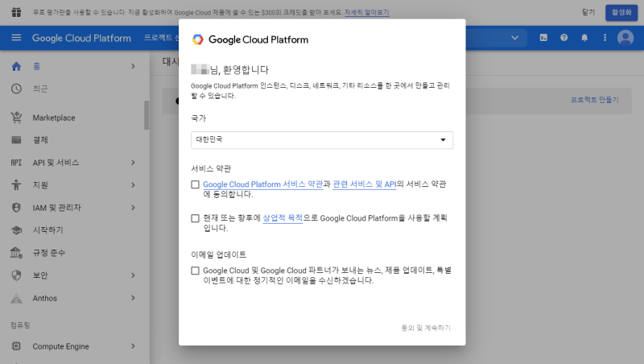Check the email updates subscription box
This screenshot has width=644, height=364.
[195, 271]
